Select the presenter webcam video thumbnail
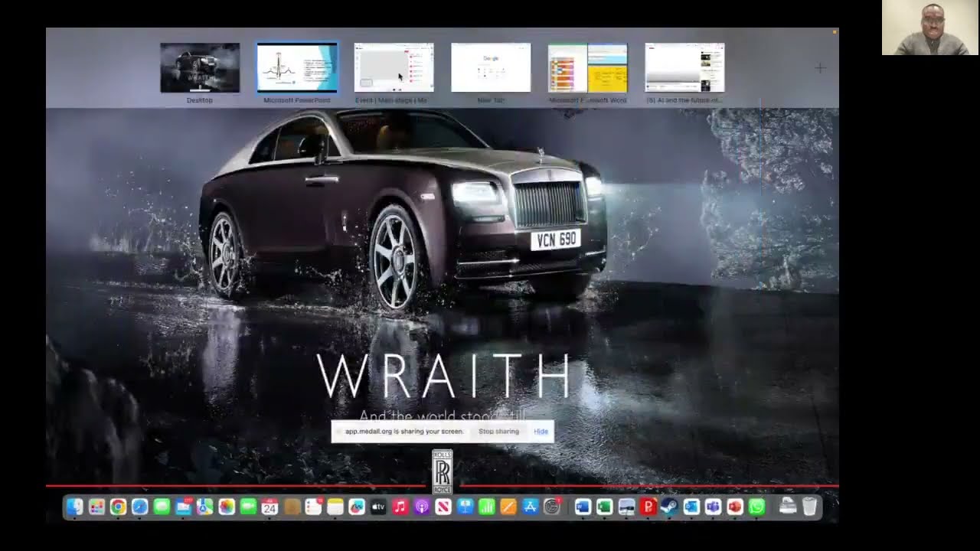Viewport: 980px width, 551px height. click(x=931, y=28)
